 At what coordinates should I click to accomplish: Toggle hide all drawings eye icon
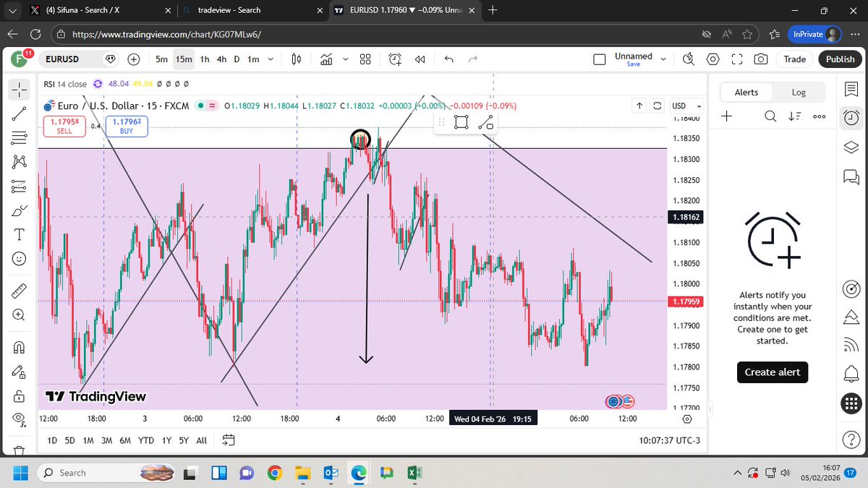[x=20, y=419]
